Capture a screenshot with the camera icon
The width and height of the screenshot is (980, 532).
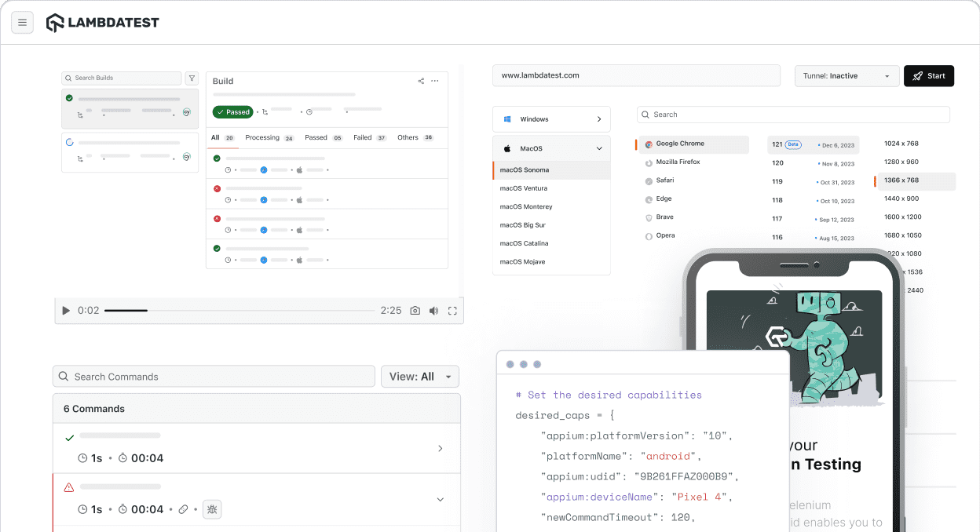tap(415, 310)
